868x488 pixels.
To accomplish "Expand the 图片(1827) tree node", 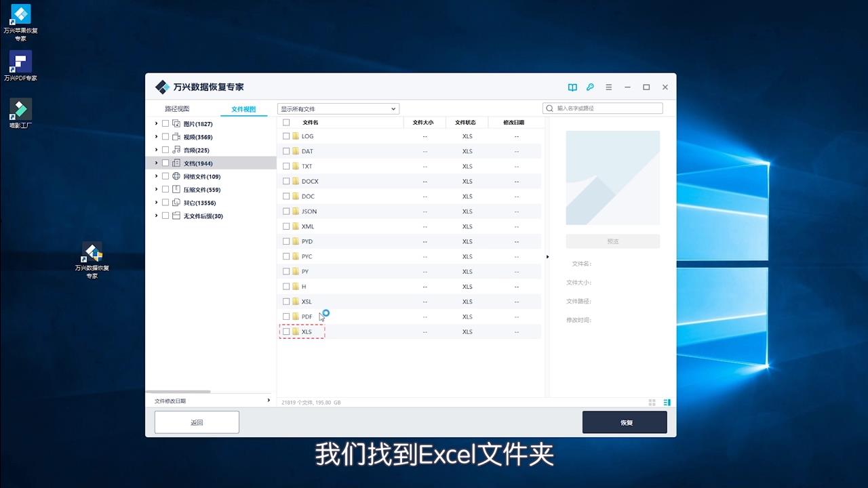I will click(156, 123).
